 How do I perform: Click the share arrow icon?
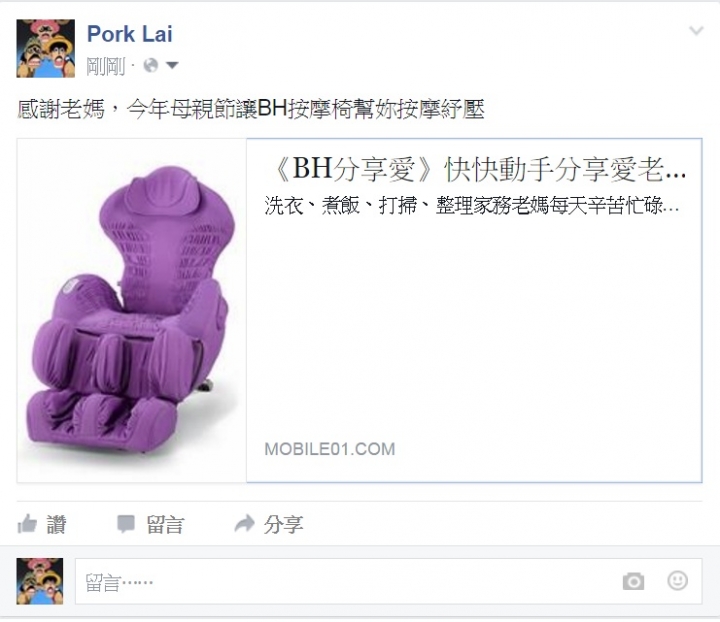[x=244, y=523]
